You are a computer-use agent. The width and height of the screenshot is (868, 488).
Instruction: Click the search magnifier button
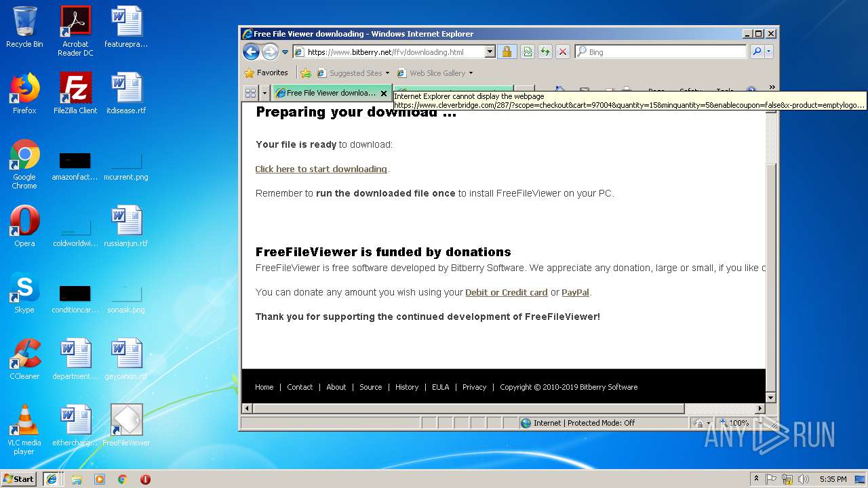click(x=757, y=52)
